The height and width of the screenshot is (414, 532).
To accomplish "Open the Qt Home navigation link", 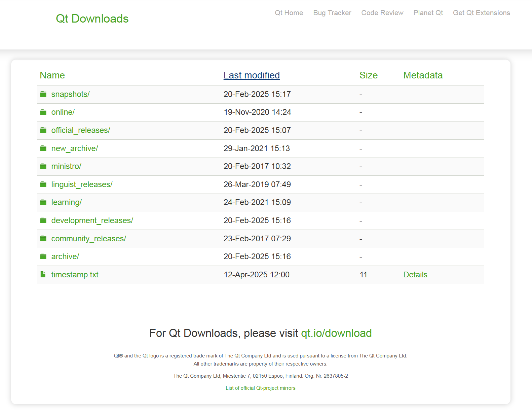I will (289, 13).
